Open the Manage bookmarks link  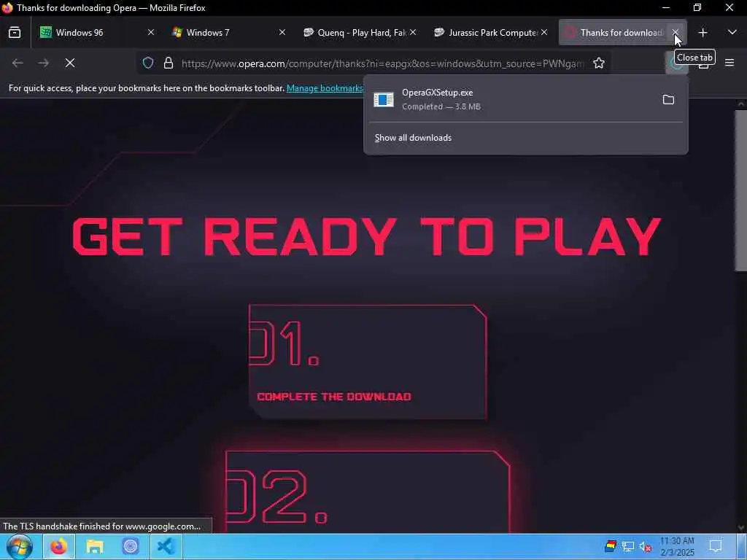coord(325,88)
